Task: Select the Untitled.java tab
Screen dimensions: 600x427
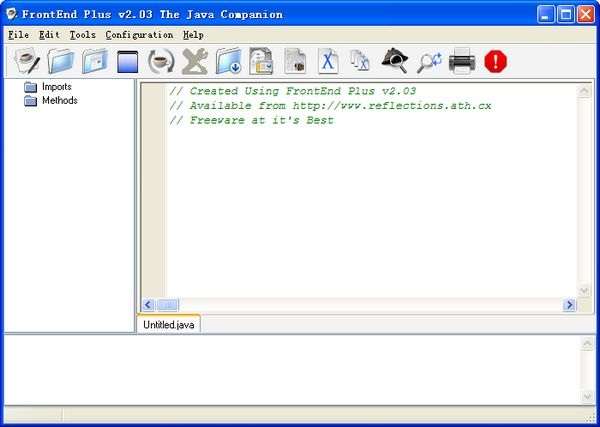Action: 169,325
